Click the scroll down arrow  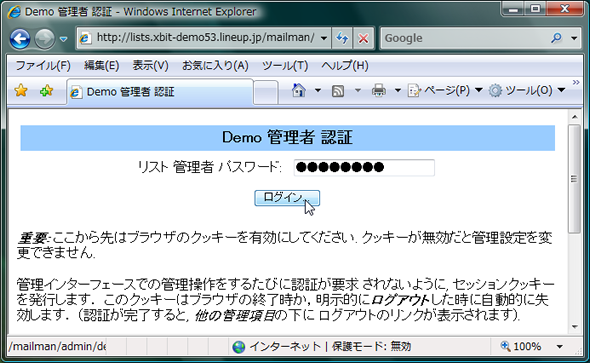575,327
